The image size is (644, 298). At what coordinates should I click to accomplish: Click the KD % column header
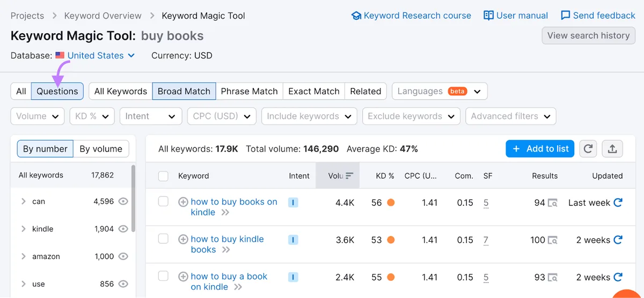pos(385,176)
